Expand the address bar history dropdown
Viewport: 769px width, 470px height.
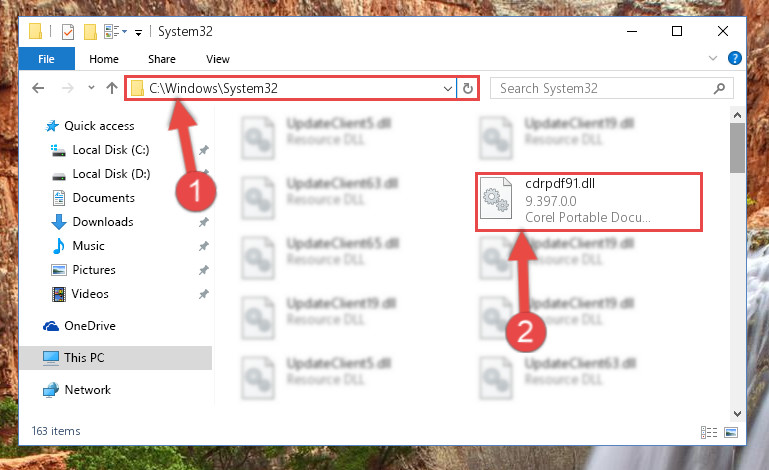(447, 88)
